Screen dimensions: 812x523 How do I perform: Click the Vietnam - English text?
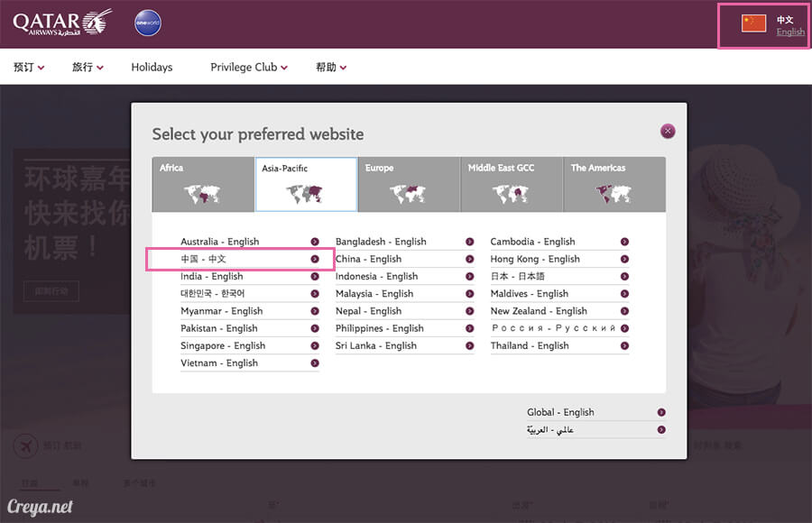click(219, 363)
